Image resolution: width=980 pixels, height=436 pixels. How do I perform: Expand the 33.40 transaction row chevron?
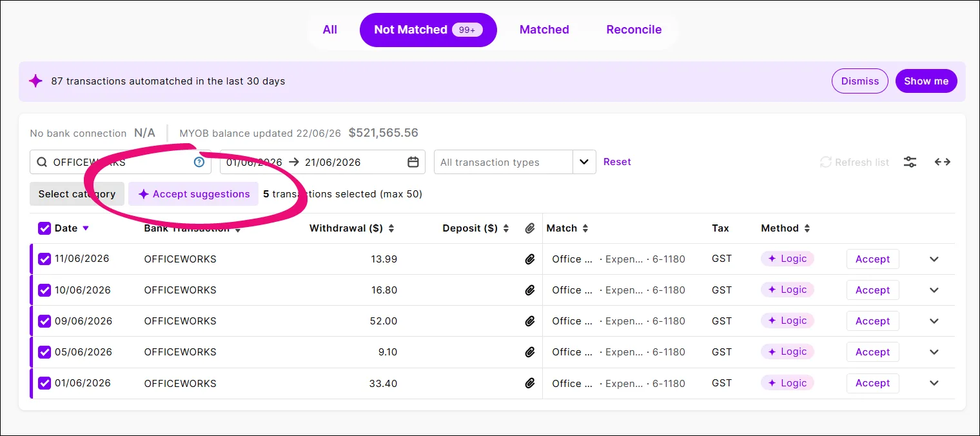click(x=934, y=383)
